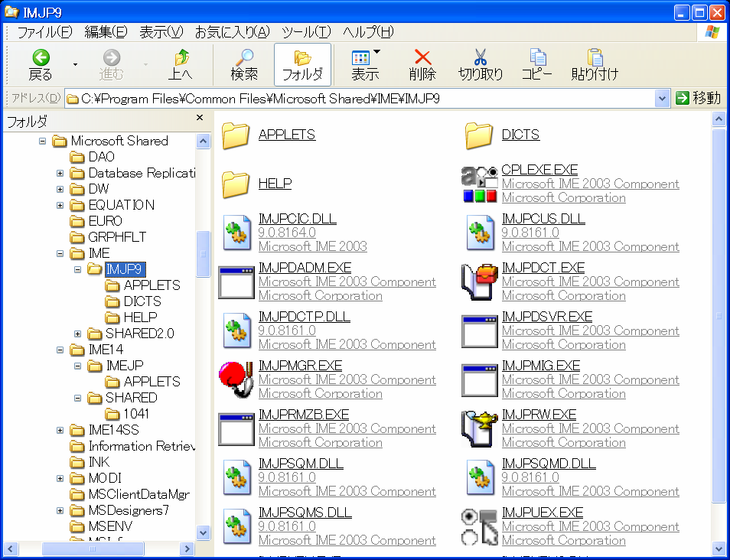Select the INK folder in tree
This screenshot has width=730, height=560.
point(90,462)
